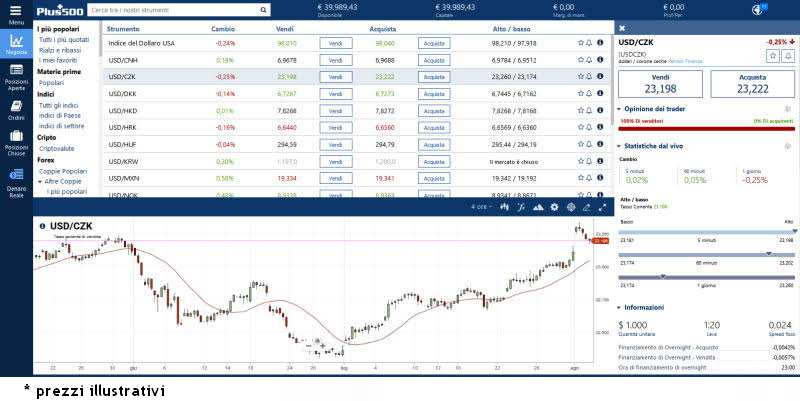Show info for the USD/DKK row
This screenshot has width=800, height=401.
tap(600, 93)
